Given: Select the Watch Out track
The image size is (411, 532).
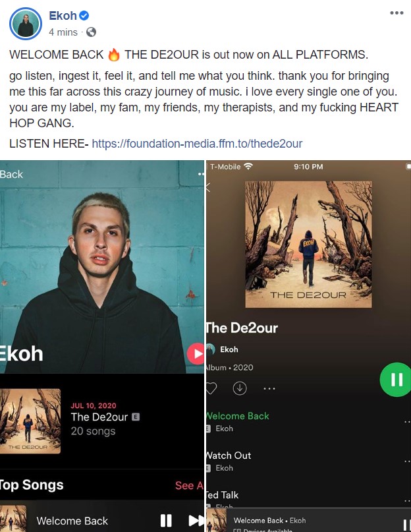Looking at the screenshot, I should (229, 456).
